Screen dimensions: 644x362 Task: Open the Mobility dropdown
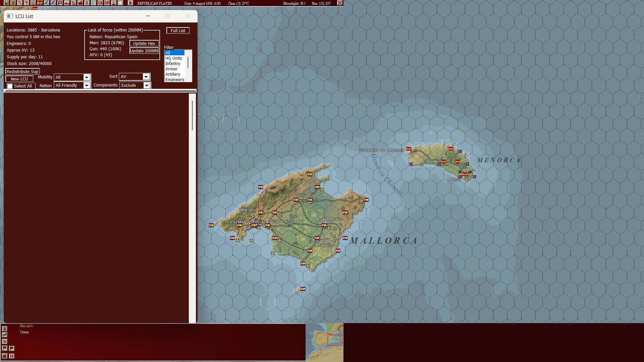87,77
